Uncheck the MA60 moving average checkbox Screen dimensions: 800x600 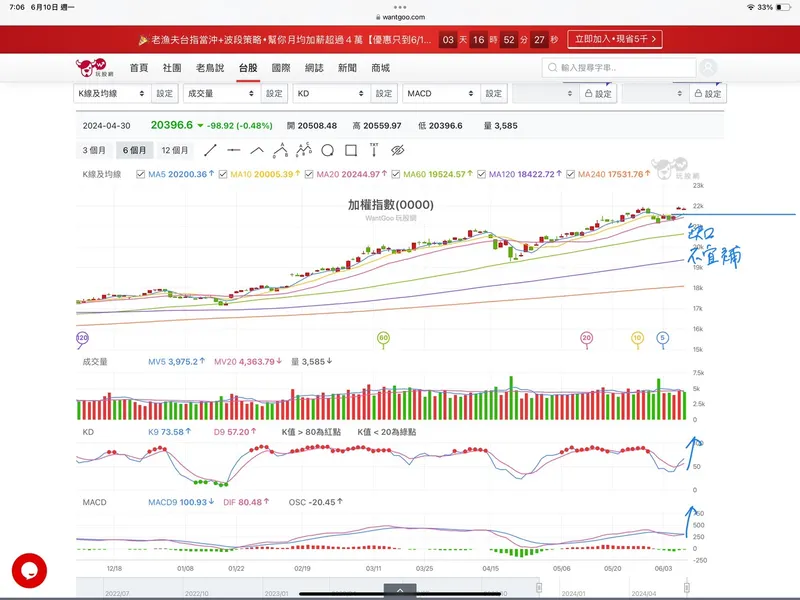tap(395, 174)
